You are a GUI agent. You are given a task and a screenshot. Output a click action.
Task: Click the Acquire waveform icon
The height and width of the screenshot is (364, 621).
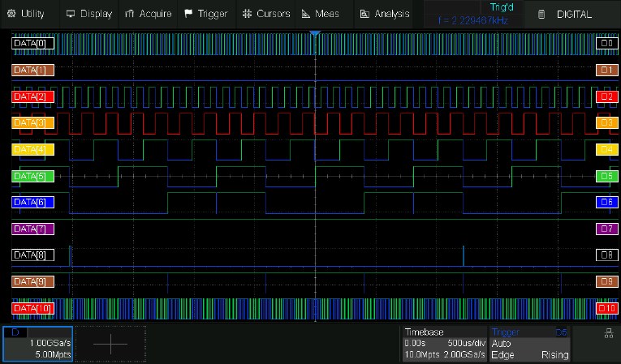[x=129, y=14]
